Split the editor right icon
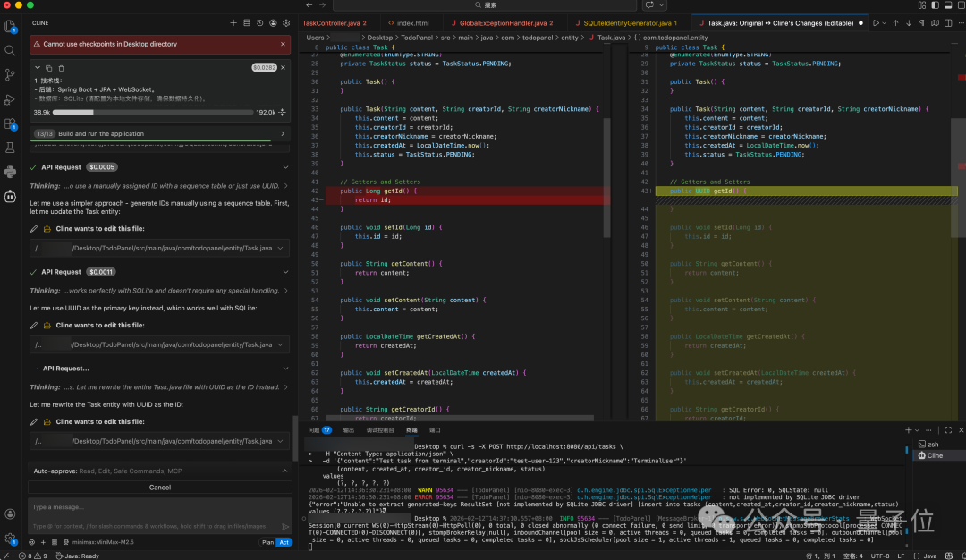This screenshot has width=966, height=560. (x=948, y=22)
